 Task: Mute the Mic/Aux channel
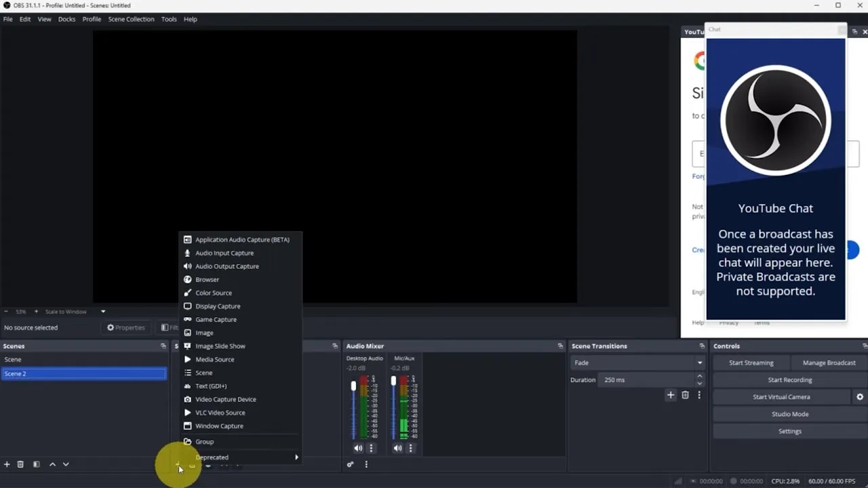(x=397, y=448)
